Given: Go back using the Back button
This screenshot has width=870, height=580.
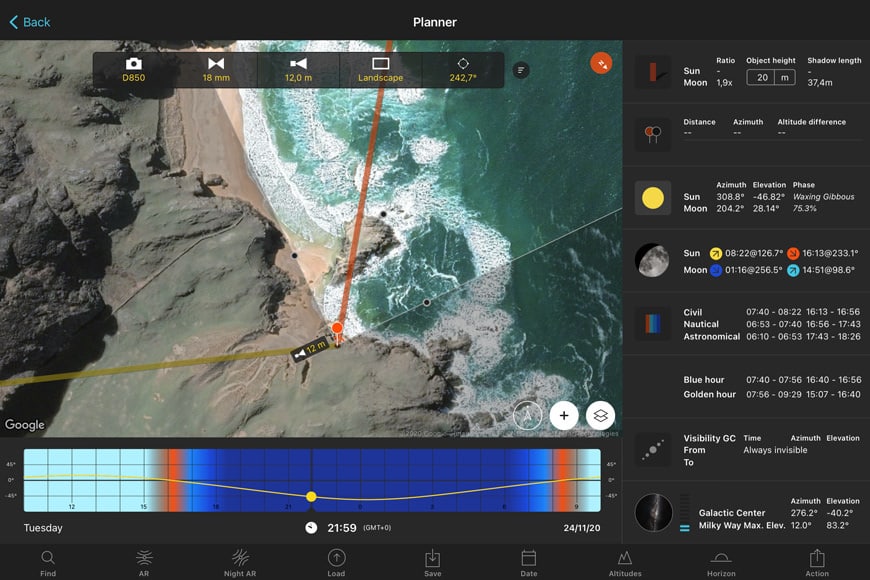Looking at the screenshot, I should [30, 22].
